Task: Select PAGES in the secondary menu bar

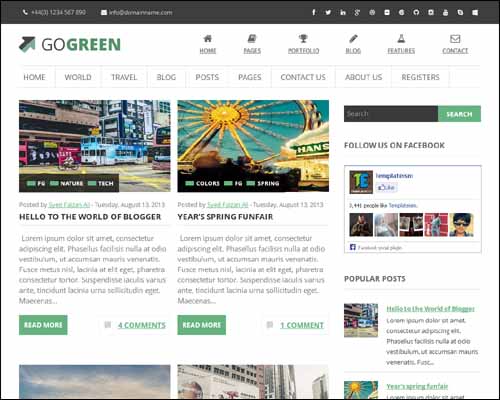Action: [250, 77]
